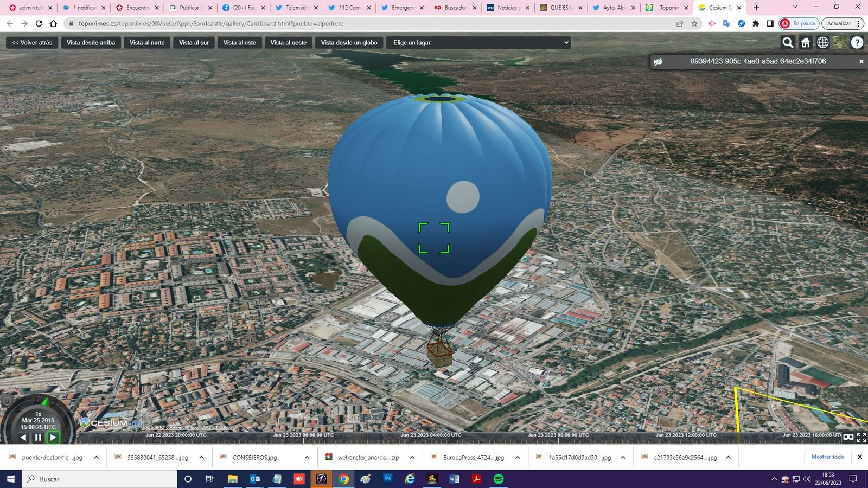This screenshot has width=868, height=488.
Task: Play the animation in reverse
Action: click(x=23, y=437)
